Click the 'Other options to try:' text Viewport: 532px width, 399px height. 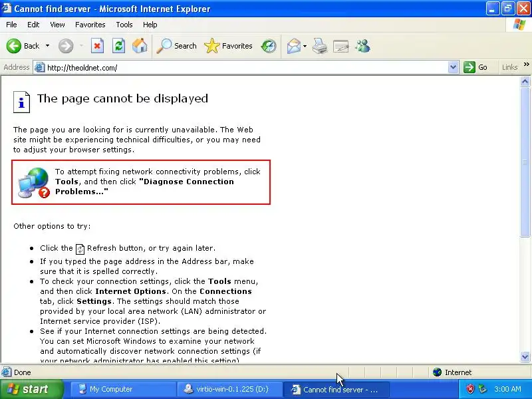52,226
